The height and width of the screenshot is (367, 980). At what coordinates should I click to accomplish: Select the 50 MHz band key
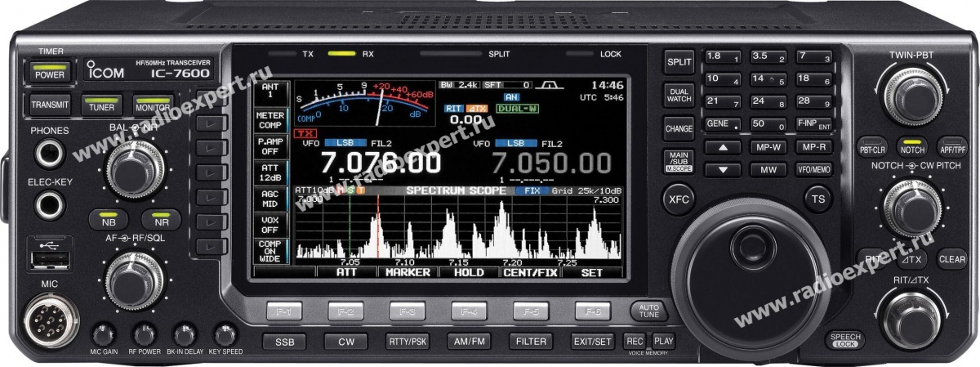tap(768, 124)
